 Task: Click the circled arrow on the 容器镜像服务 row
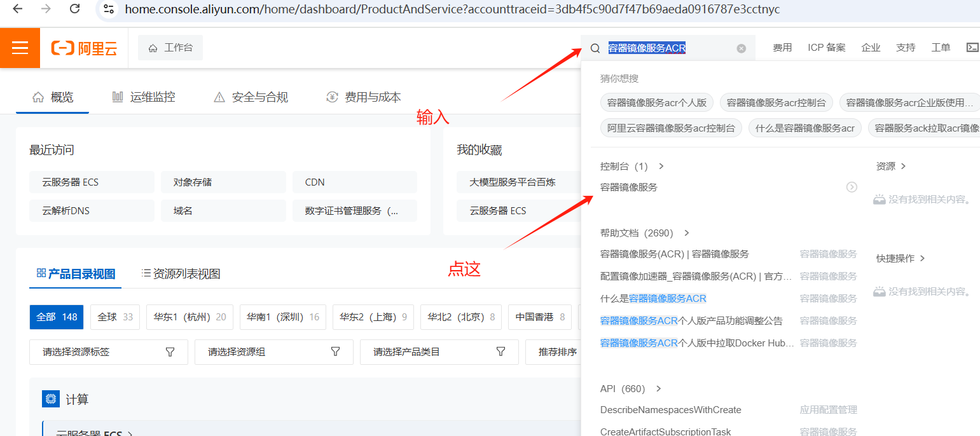pos(852,187)
